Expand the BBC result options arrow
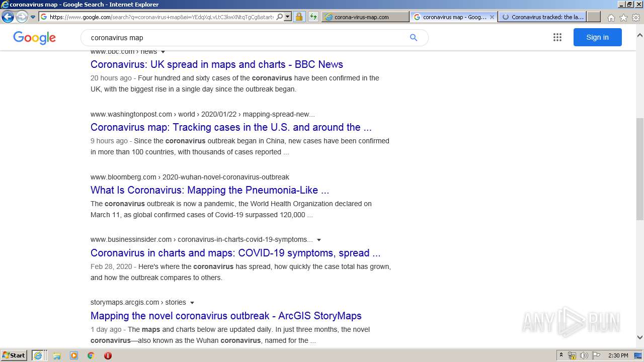 [x=163, y=52]
